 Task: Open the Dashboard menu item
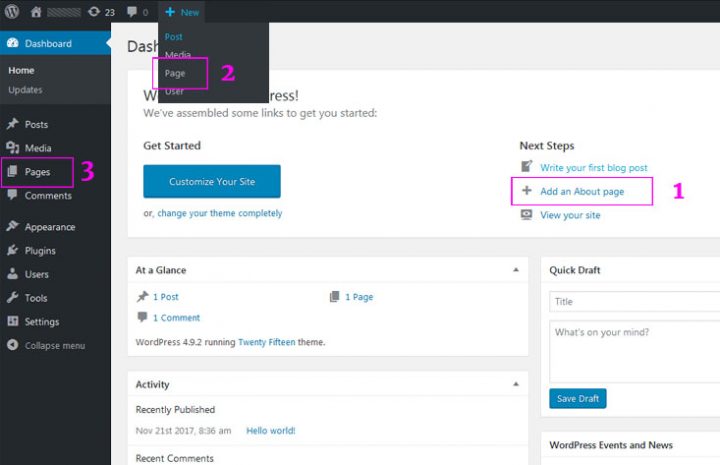(x=55, y=43)
